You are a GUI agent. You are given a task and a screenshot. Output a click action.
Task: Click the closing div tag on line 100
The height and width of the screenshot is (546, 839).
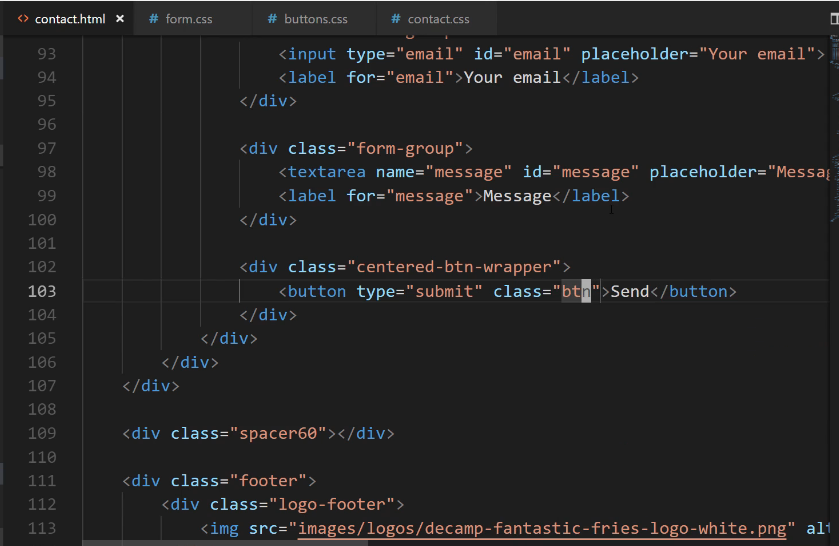(x=268, y=220)
